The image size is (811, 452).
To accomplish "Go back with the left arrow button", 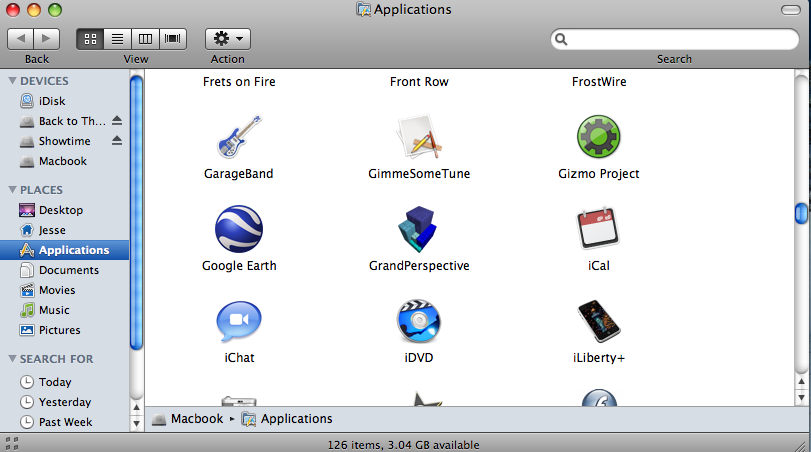I will coord(20,39).
